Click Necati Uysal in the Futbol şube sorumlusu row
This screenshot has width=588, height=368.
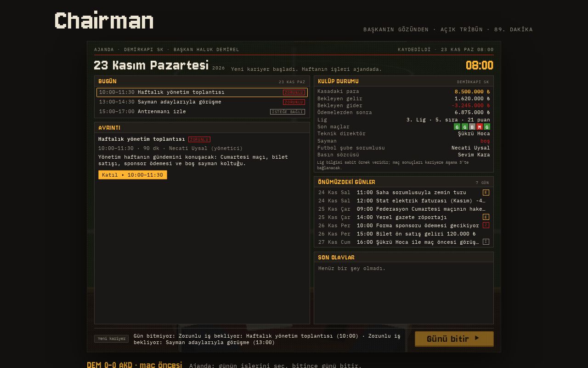tap(471, 148)
